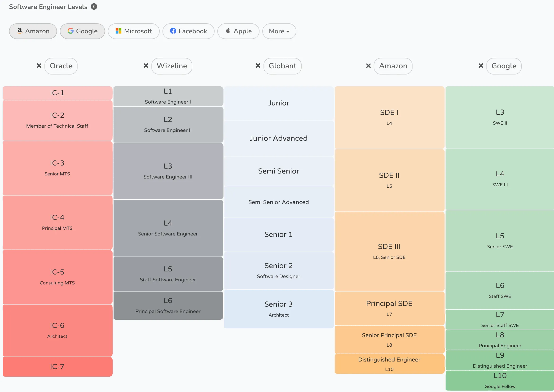Image resolution: width=554 pixels, height=392 pixels.
Task: Toggle the Microsoft company filter pill
Action: tap(134, 31)
